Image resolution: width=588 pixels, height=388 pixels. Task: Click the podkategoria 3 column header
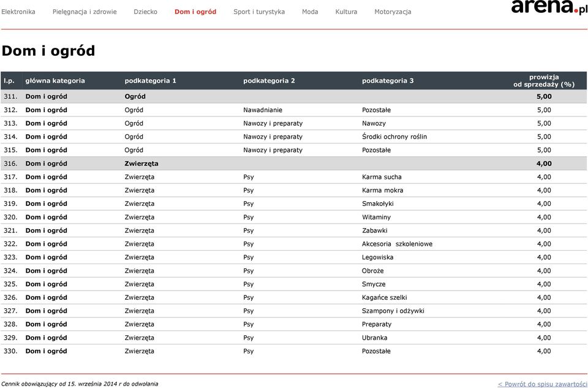coord(388,81)
